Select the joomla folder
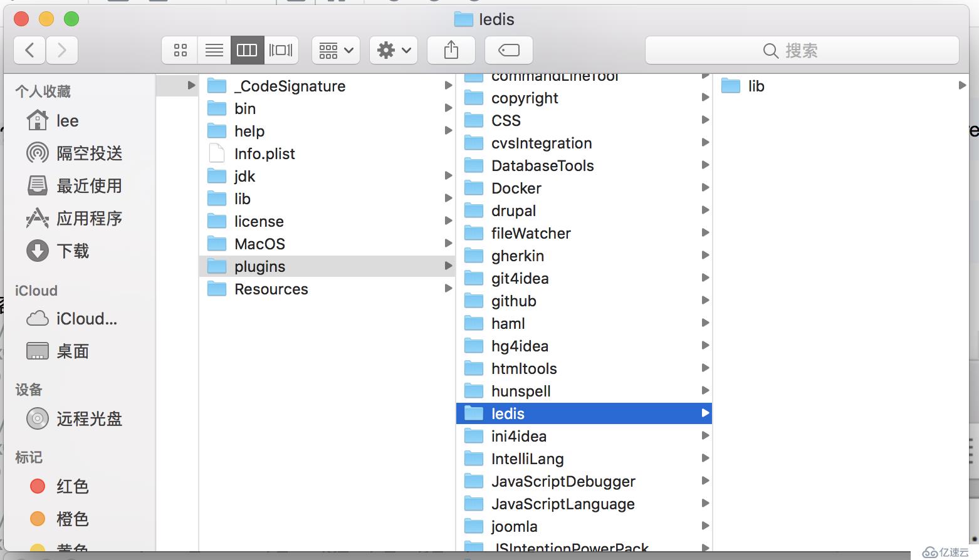Image resolution: width=979 pixels, height=560 pixels. pos(584,526)
